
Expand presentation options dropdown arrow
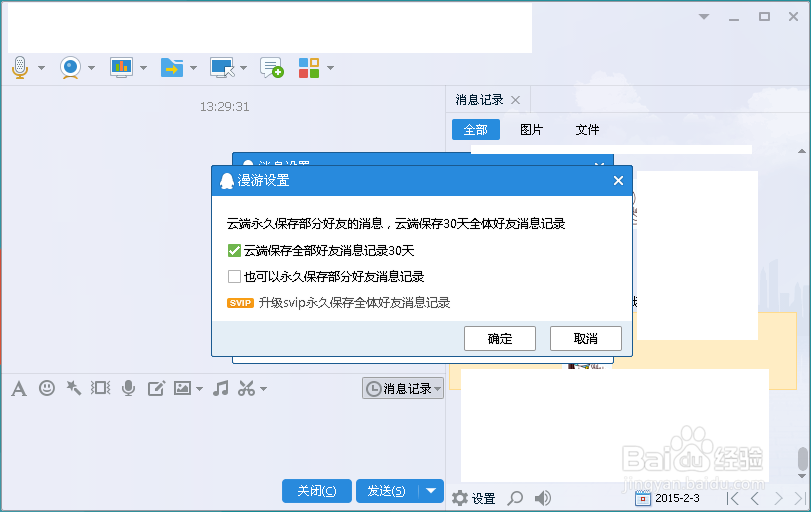point(143,68)
